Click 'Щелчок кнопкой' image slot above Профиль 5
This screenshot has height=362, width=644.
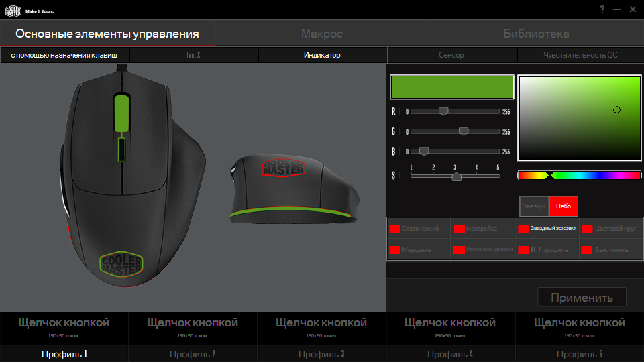(x=580, y=328)
